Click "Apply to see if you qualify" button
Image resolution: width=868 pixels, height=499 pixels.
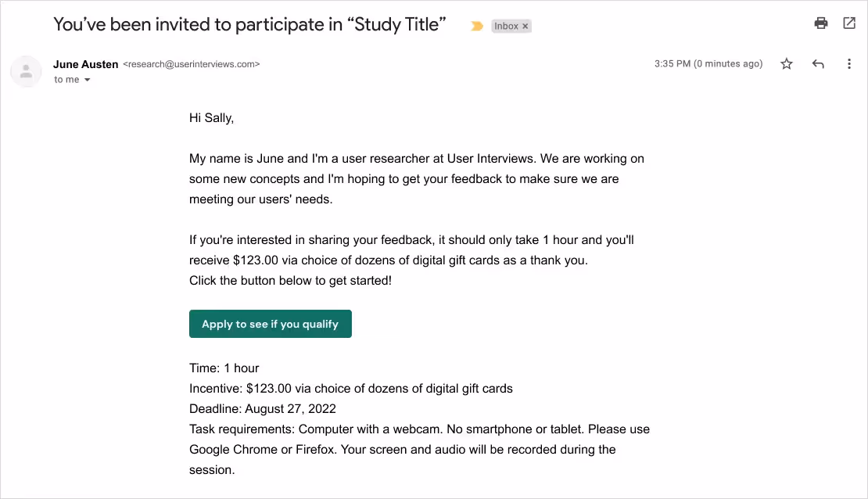click(x=270, y=324)
